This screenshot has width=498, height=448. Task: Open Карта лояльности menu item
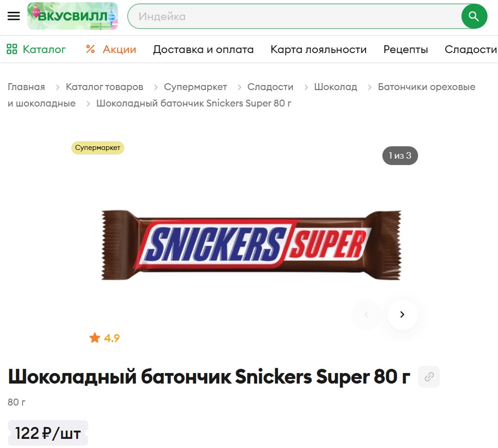(x=319, y=49)
